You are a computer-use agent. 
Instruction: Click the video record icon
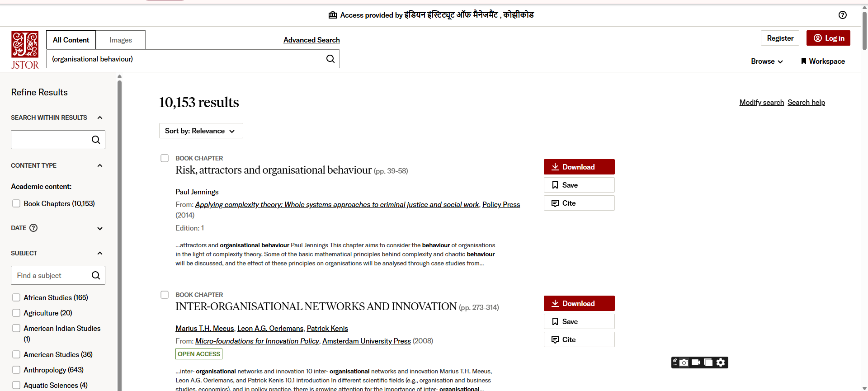point(696,363)
